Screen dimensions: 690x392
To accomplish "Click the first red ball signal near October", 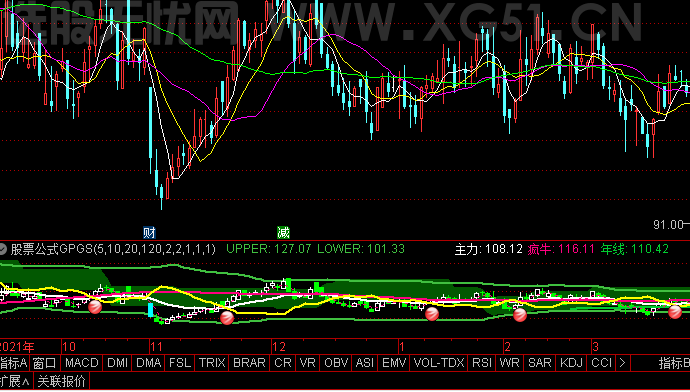I will (x=95, y=307).
